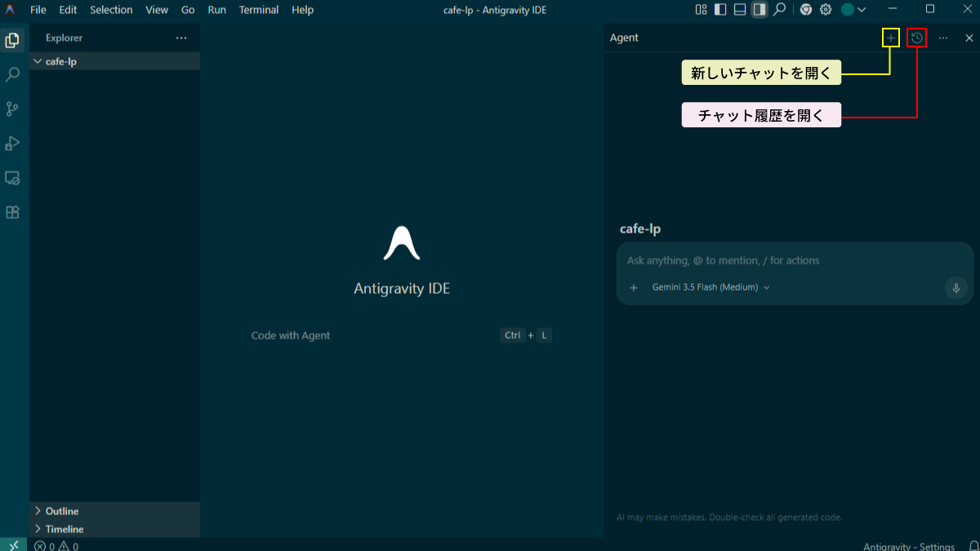Expand the account dropdown chevron
The image size is (980, 551).
pyautogui.click(x=862, y=10)
